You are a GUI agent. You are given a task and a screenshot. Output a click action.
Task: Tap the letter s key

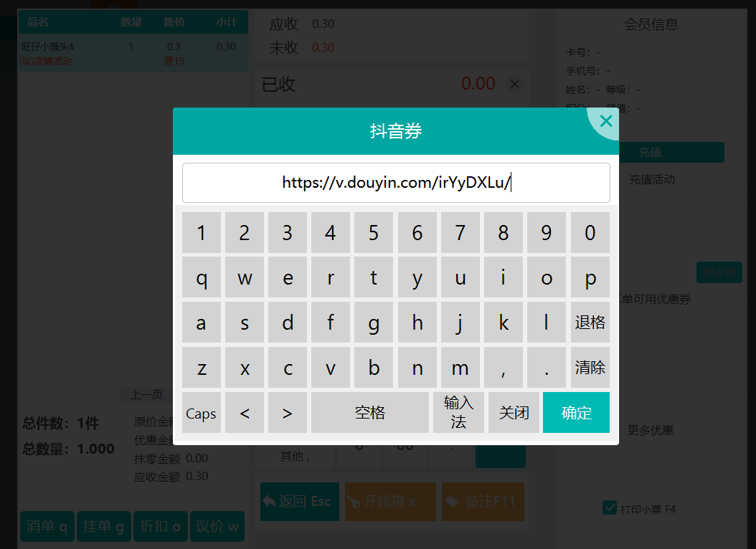pyautogui.click(x=245, y=323)
